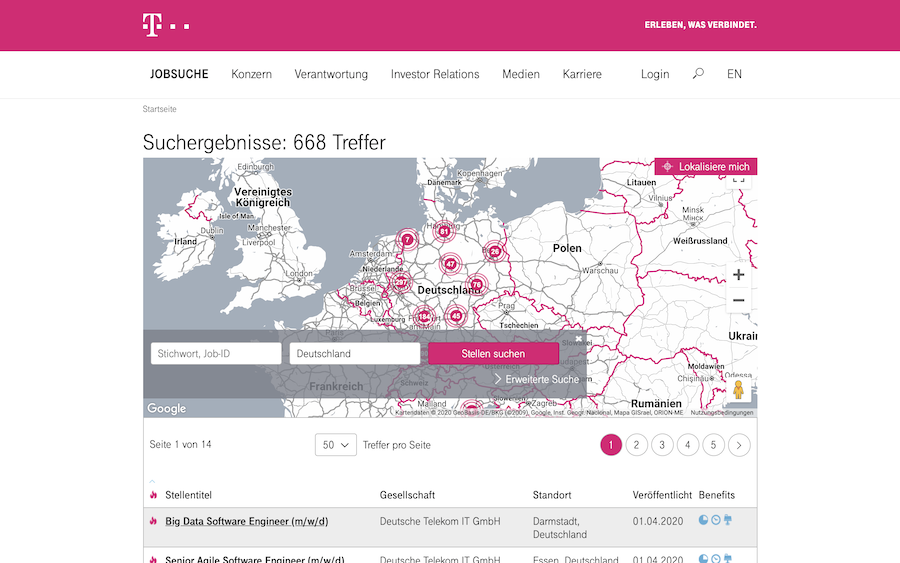This screenshot has height=563, width=900.
Task: Click map cluster marker showing 47
Action: click(x=450, y=264)
